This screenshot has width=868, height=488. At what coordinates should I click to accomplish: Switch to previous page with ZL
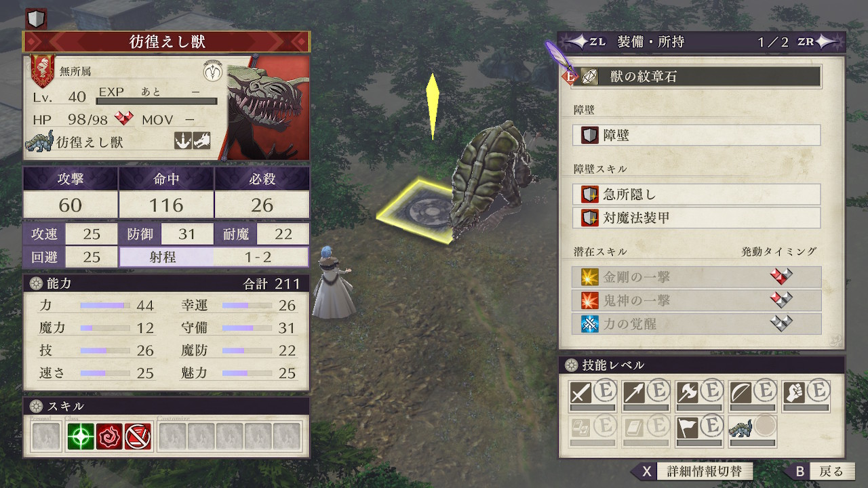pos(587,41)
